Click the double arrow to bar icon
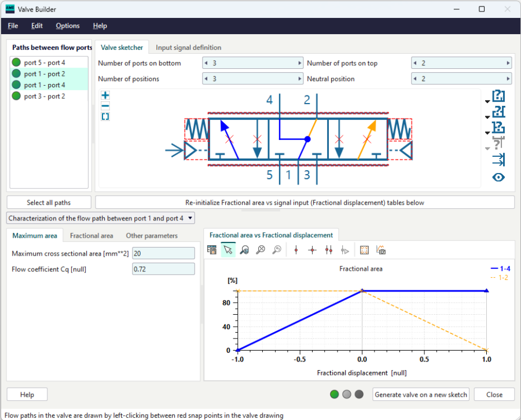 coord(498,159)
